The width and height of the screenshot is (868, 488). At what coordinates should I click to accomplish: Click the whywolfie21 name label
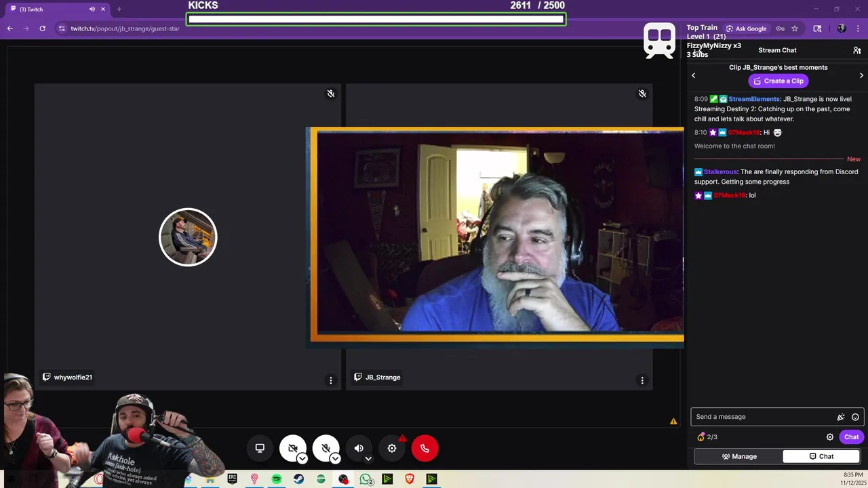click(x=73, y=378)
